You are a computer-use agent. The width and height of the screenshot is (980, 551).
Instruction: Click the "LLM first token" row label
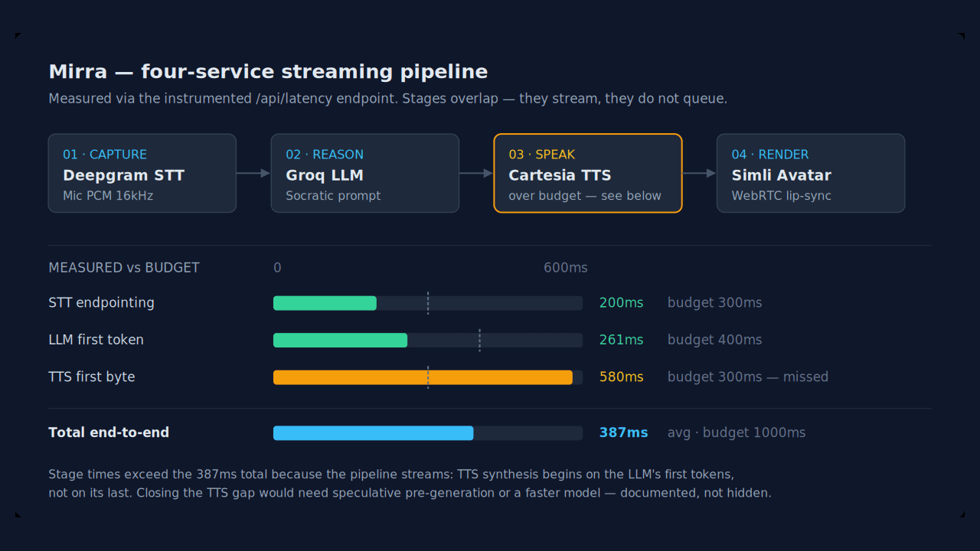click(x=96, y=340)
